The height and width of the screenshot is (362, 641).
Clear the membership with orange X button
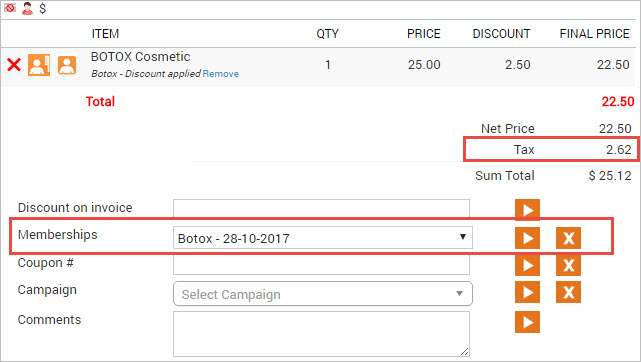(568, 238)
